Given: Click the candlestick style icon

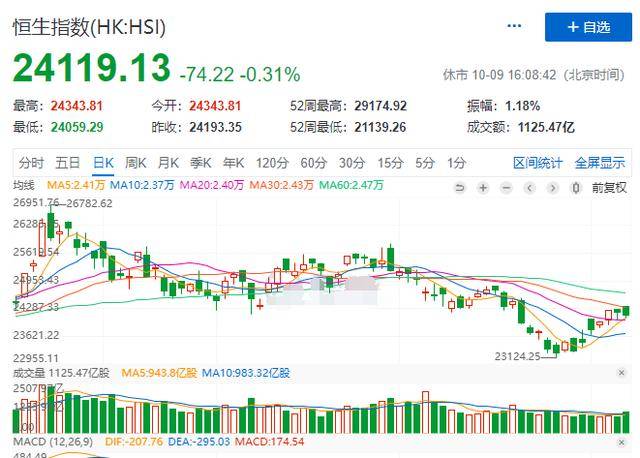Looking at the screenshot, I should tap(576, 188).
